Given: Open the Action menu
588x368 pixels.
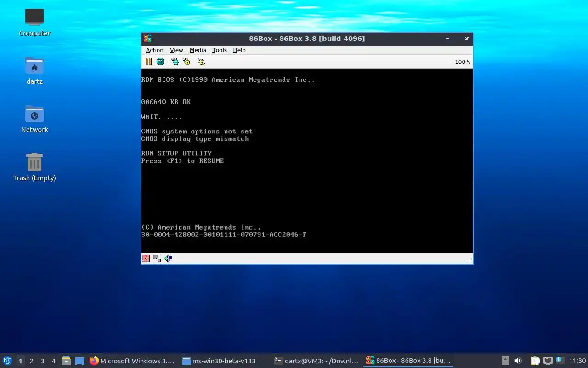Looking at the screenshot, I should (x=154, y=50).
